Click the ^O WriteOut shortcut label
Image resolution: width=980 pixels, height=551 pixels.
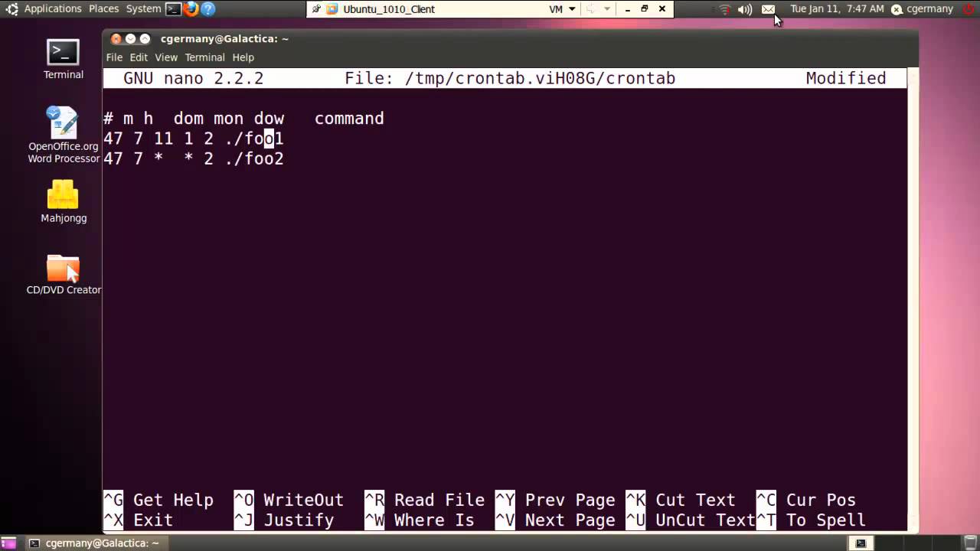[x=289, y=500]
